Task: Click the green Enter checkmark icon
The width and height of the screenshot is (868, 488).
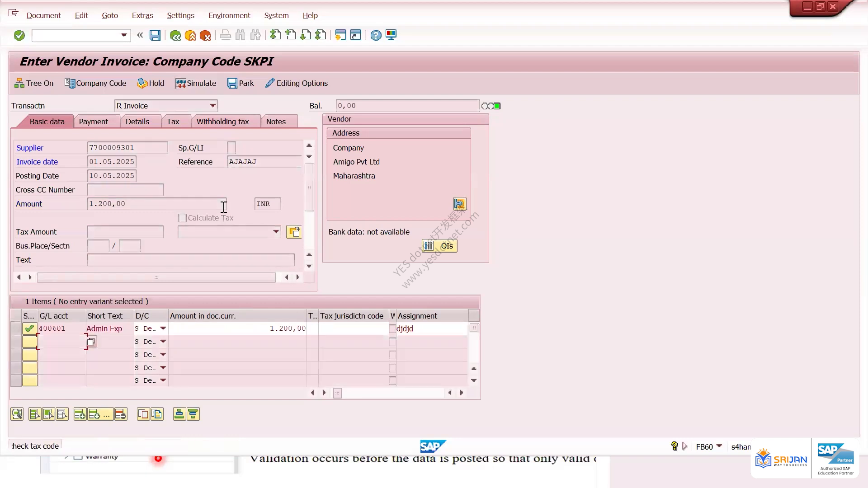Action: tap(19, 35)
